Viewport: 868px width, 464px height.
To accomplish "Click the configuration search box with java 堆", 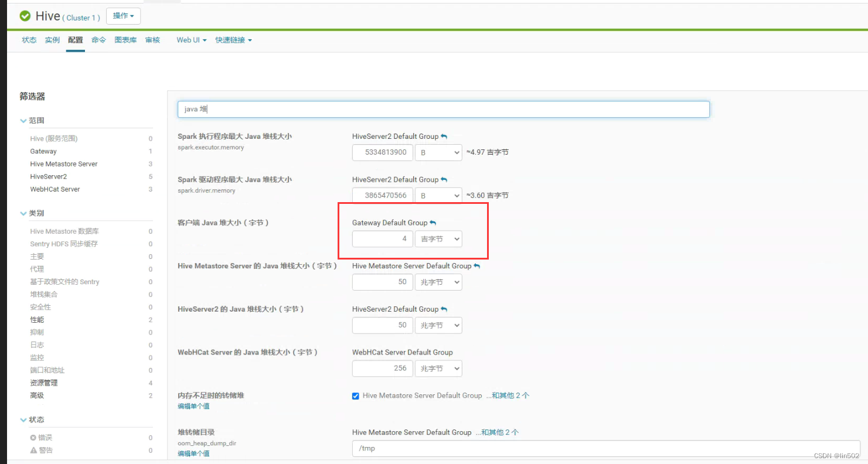I will tap(444, 109).
